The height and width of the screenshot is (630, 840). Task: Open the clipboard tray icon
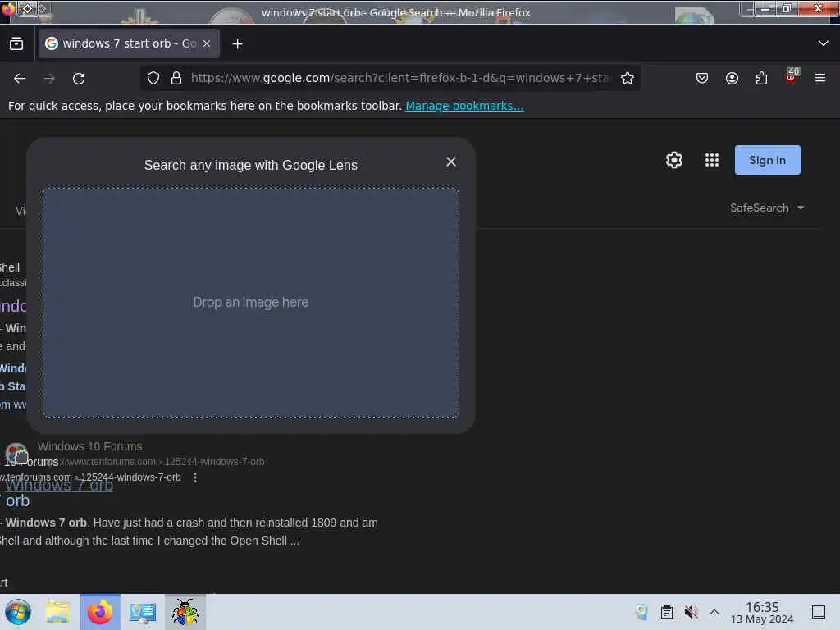666,612
